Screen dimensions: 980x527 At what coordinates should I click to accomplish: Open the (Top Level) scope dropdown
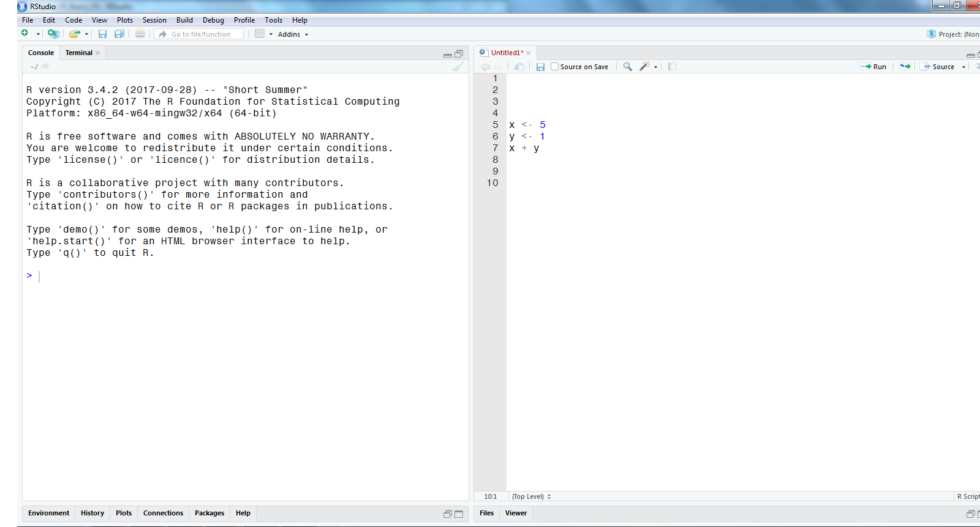coord(532,496)
